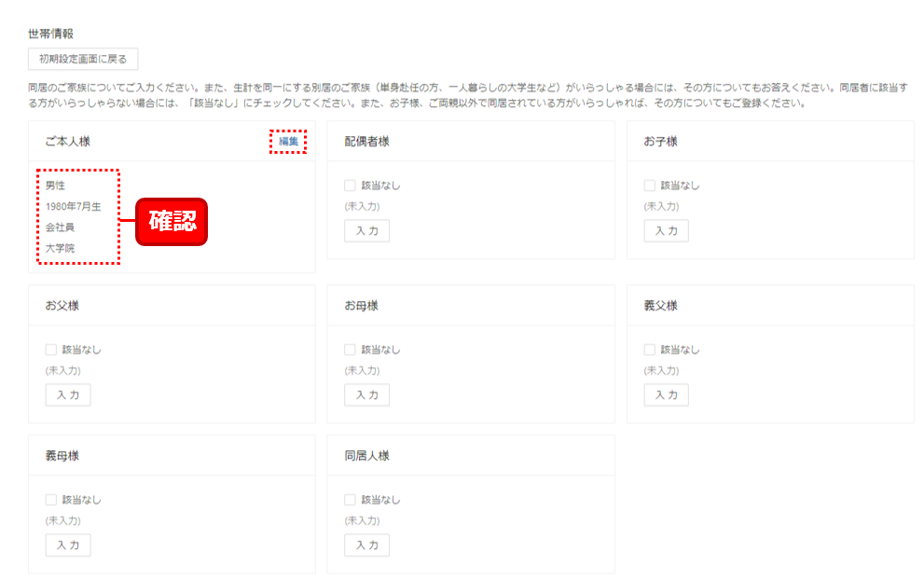Check 該当なし for 同居人様
The height and width of the screenshot is (578, 924).
350,499
